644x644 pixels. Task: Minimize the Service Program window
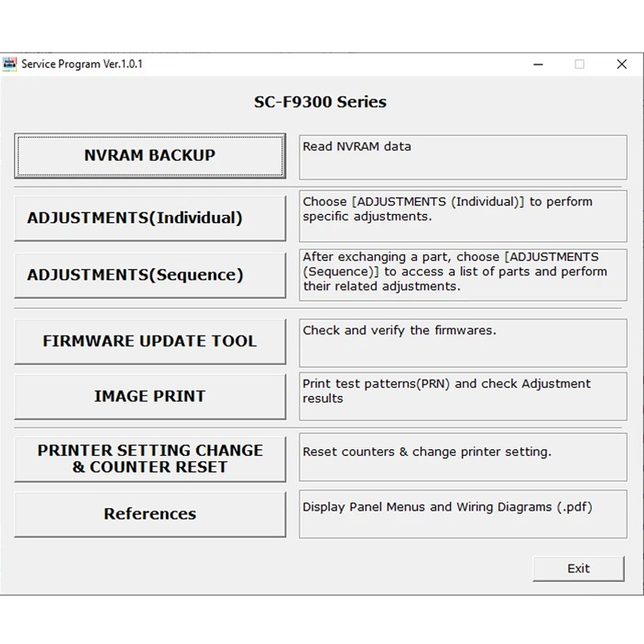click(538, 64)
